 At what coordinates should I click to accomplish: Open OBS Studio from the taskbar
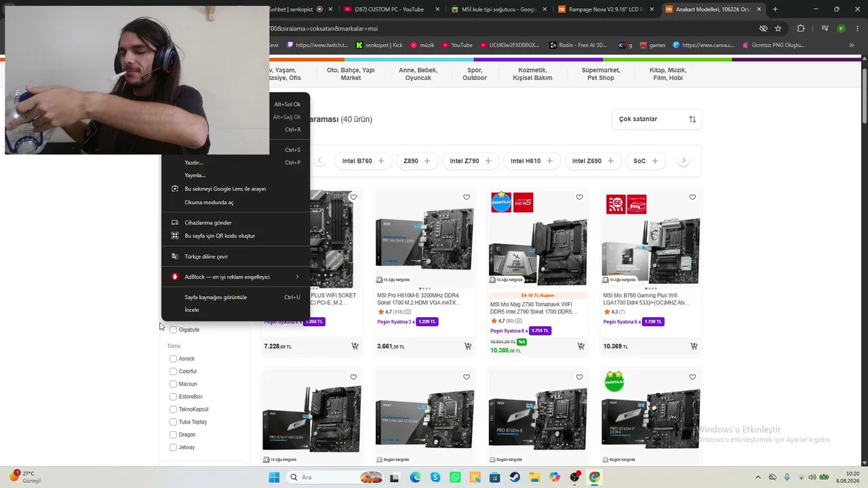tap(574, 477)
